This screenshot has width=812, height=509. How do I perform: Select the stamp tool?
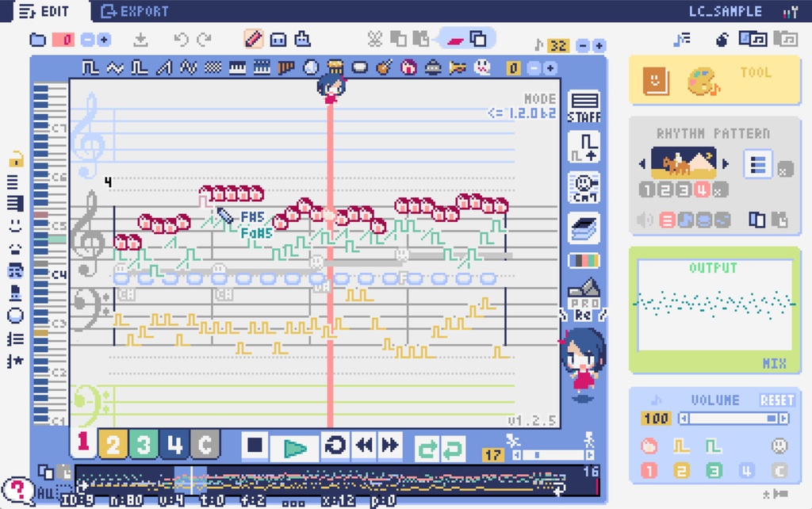[x=303, y=37]
